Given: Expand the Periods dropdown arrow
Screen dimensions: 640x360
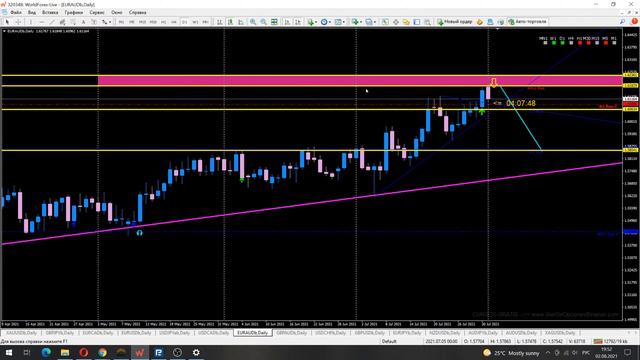Looking at the screenshot, I should pos(330,22).
